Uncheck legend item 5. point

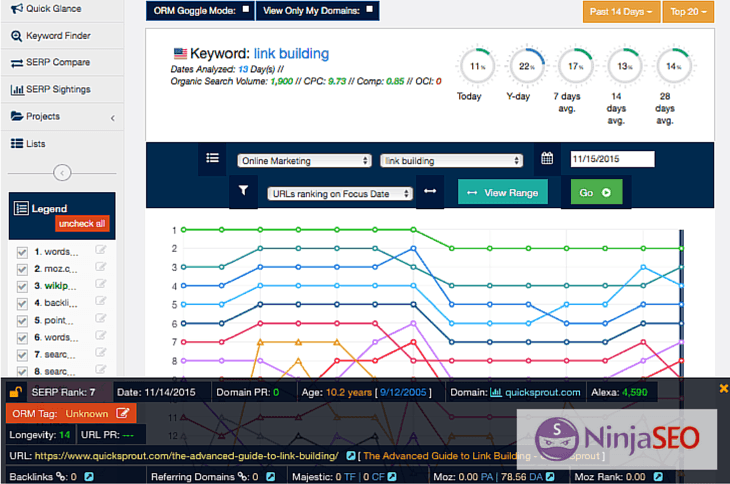[x=22, y=321]
